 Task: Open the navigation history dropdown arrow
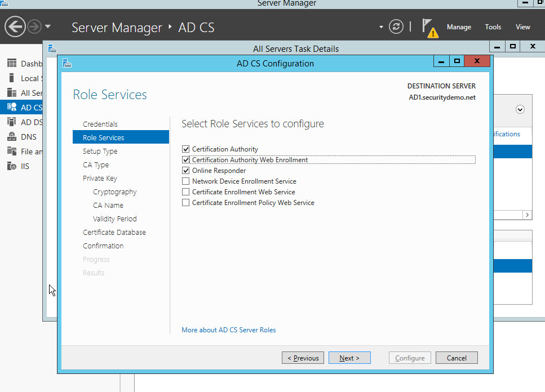[x=48, y=26]
